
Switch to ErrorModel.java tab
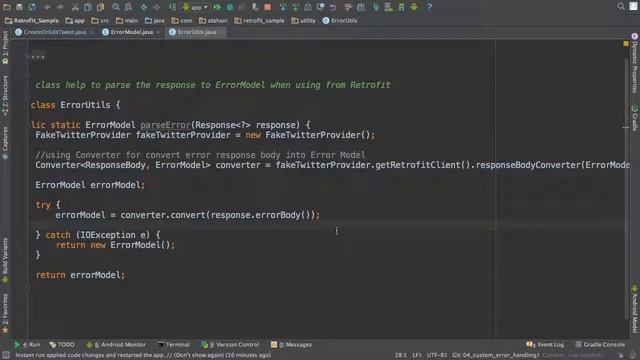click(x=131, y=32)
